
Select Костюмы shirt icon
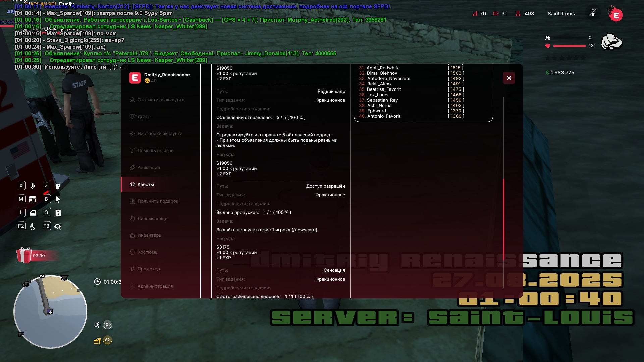(x=132, y=252)
